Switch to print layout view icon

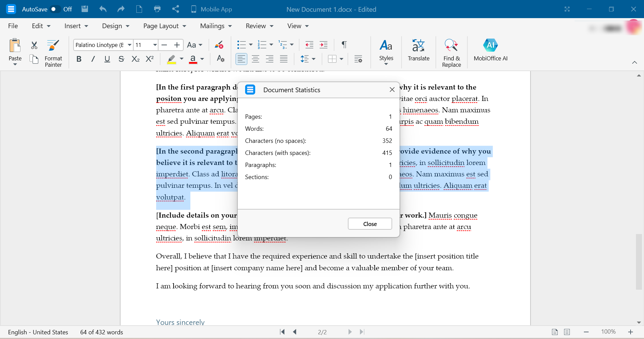pyautogui.click(x=555, y=332)
